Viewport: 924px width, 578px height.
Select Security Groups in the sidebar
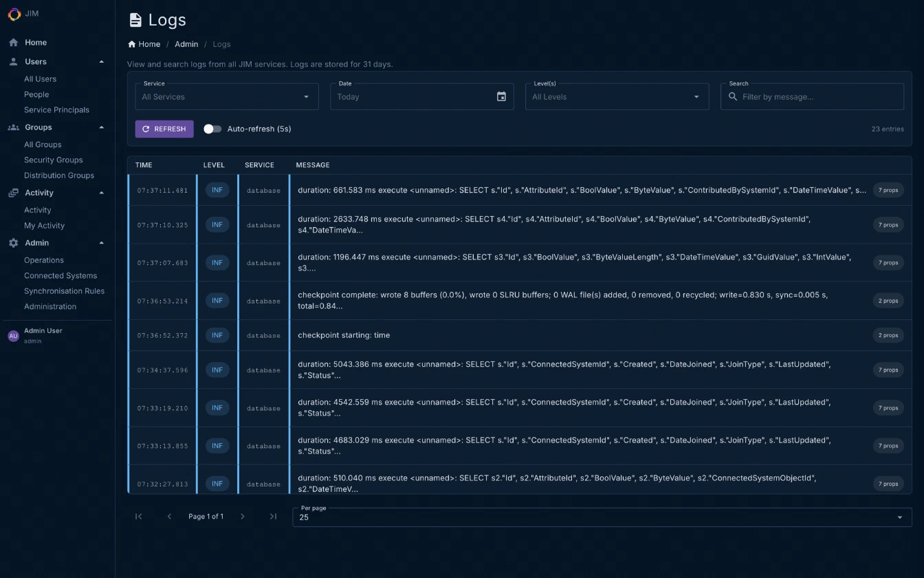54,160
